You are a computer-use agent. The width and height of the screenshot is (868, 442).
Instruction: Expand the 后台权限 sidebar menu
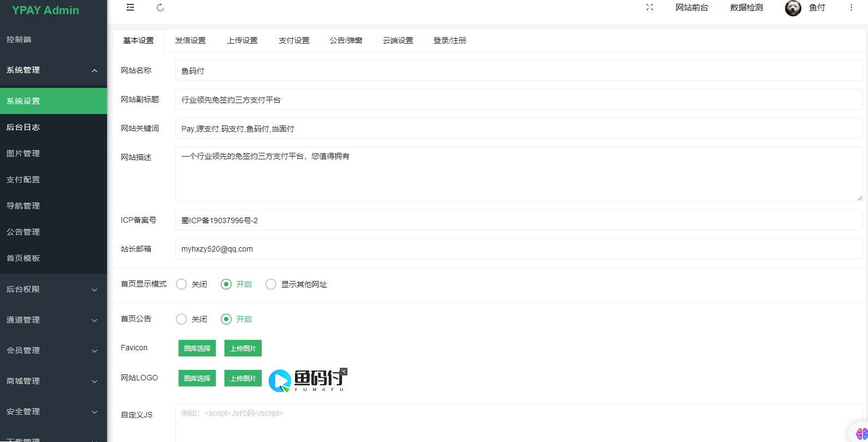[x=54, y=289]
